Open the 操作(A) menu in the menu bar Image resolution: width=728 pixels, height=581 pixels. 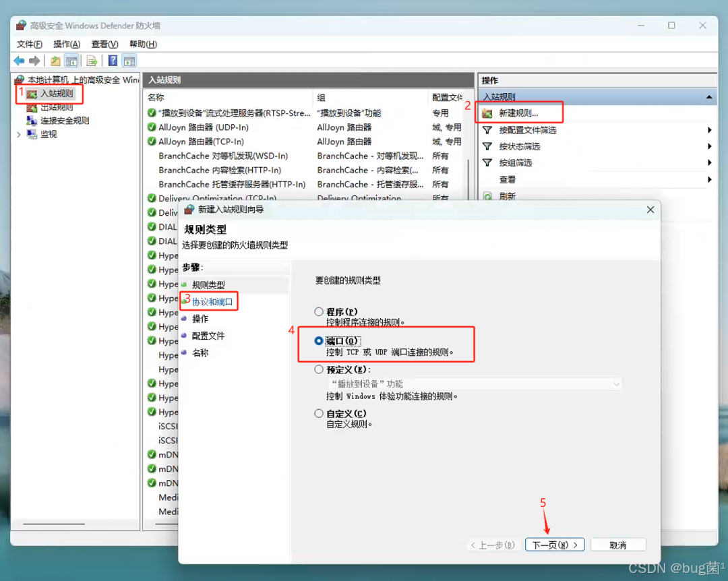(x=66, y=44)
